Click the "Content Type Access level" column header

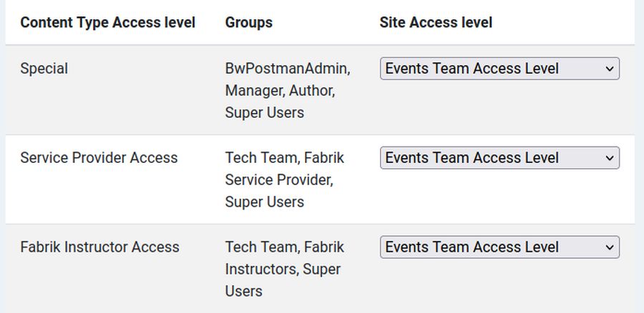point(107,22)
